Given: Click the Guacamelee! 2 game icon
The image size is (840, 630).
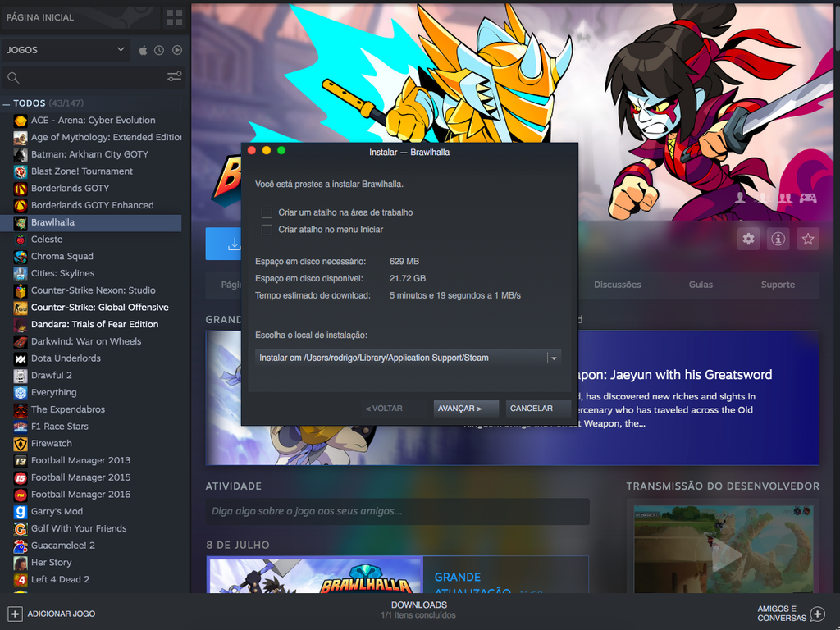Looking at the screenshot, I should click(21, 546).
